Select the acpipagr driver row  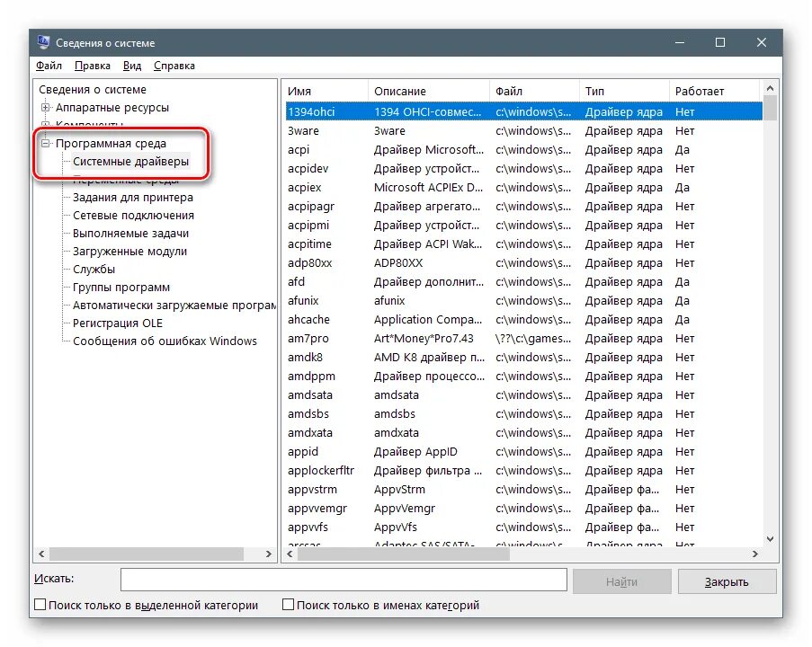pyautogui.click(x=523, y=207)
